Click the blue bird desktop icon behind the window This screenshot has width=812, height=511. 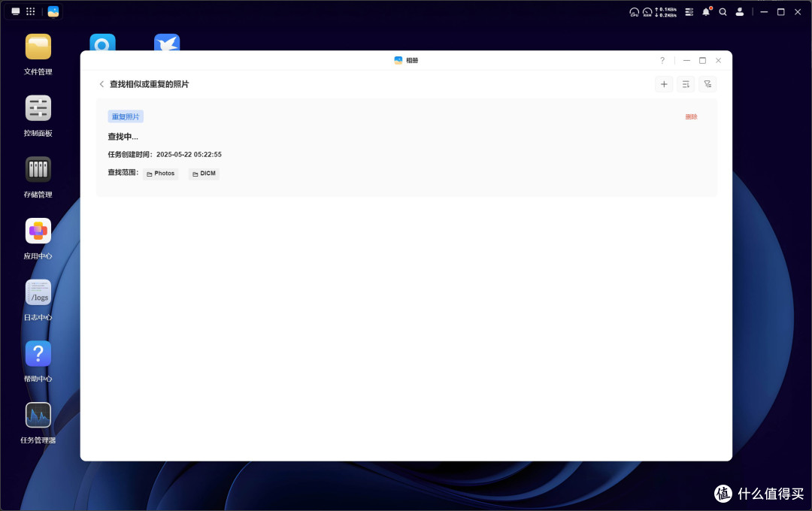(167, 42)
